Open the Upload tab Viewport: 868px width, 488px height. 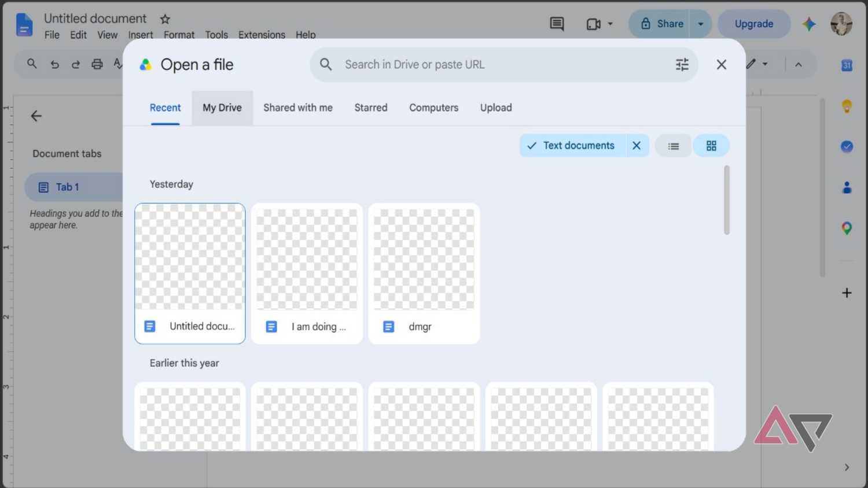[x=496, y=108]
